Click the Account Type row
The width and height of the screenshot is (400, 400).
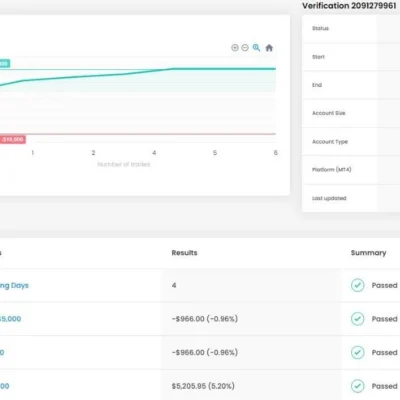351,141
